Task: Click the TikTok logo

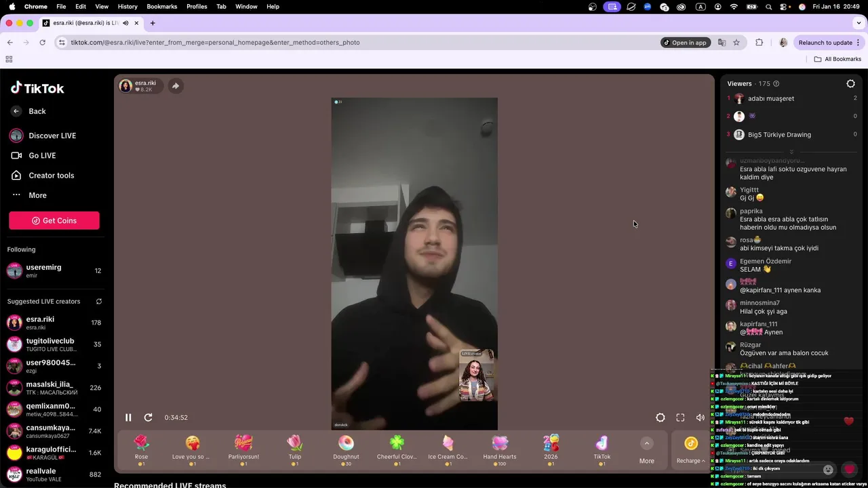Action: [37, 88]
